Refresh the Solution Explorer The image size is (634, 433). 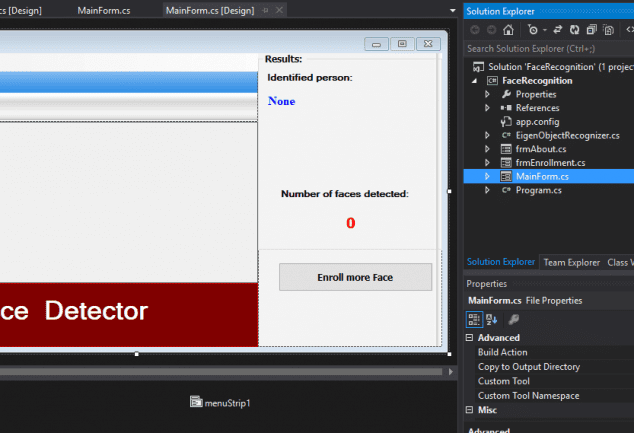573,30
